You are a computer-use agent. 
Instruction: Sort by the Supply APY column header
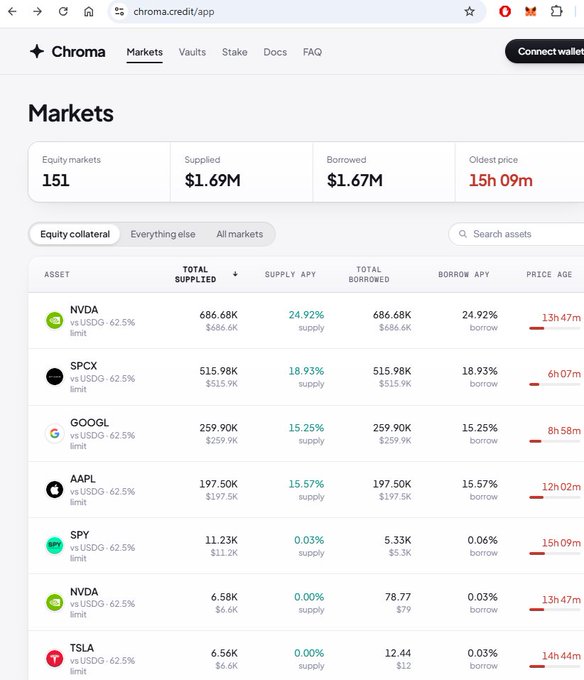[x=290, y=275]
